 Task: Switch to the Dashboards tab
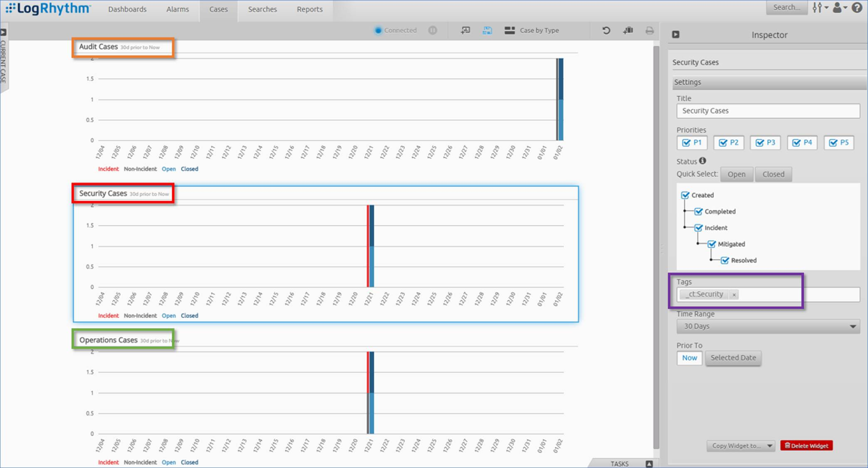(x=127, y=9)
